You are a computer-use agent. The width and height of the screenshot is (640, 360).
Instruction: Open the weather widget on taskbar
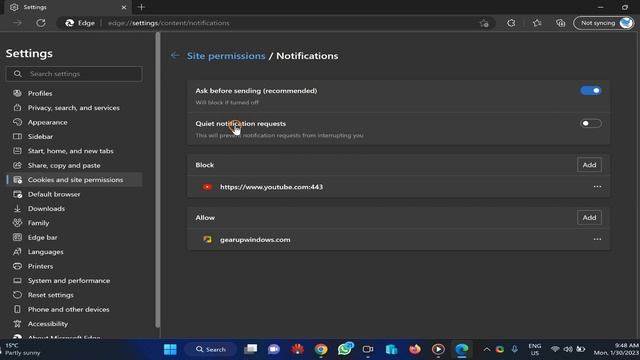(22, 349)
